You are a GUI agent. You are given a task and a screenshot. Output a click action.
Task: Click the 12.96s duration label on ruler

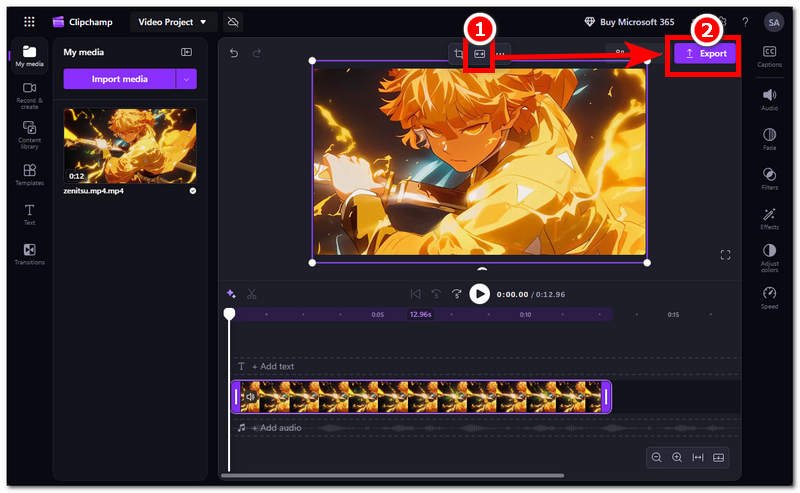tap(421, 314)
